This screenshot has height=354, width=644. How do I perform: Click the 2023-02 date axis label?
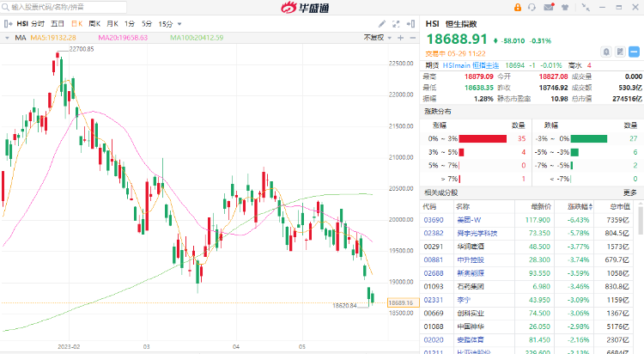pyautogui.click(x=69, y=346)
